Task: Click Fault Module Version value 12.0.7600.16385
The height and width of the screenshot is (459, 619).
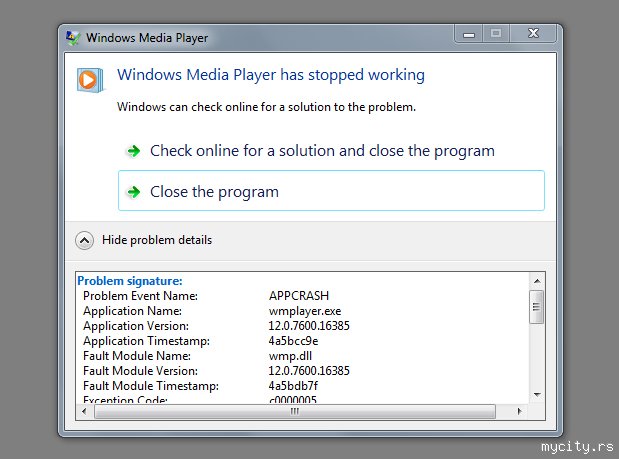Action: 309,371
